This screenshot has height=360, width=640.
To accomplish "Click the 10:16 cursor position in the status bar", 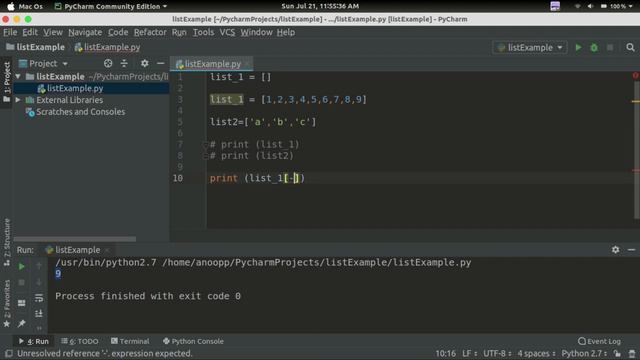I will 445,353.
